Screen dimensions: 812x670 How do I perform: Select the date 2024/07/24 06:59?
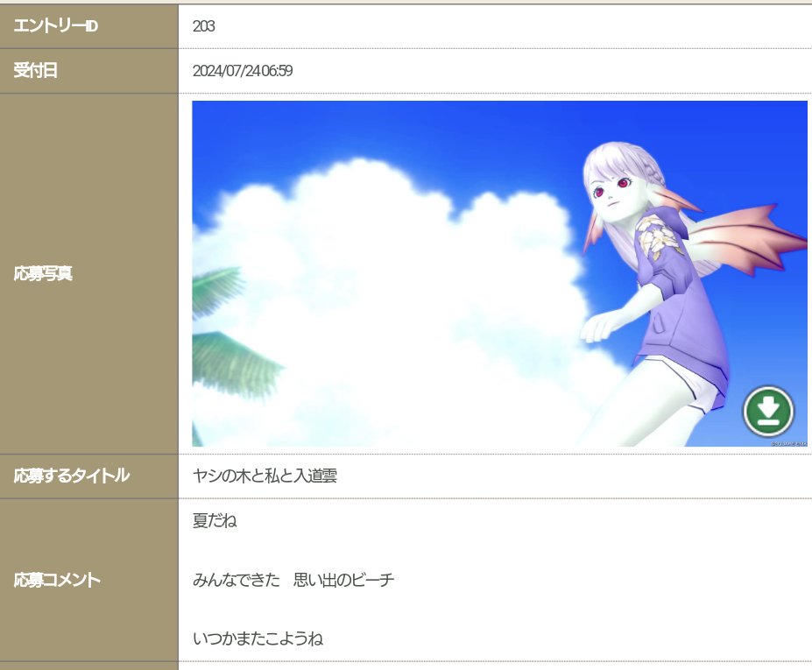tap(243, 70)
